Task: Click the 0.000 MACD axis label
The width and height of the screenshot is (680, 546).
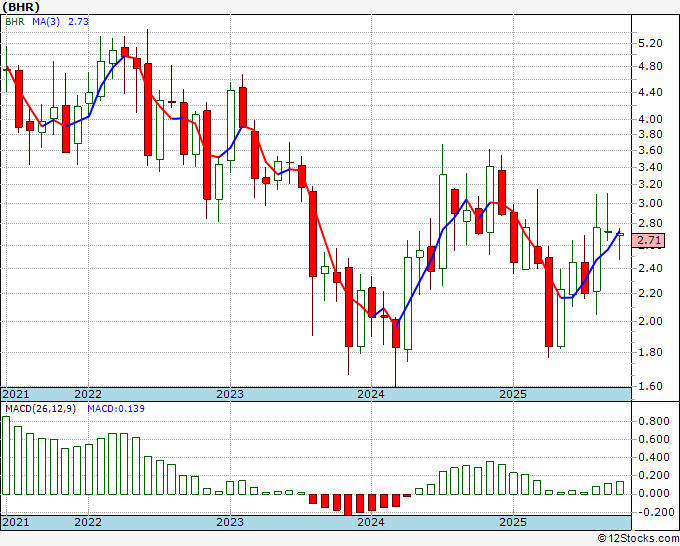Action: (x=653, y=494)
